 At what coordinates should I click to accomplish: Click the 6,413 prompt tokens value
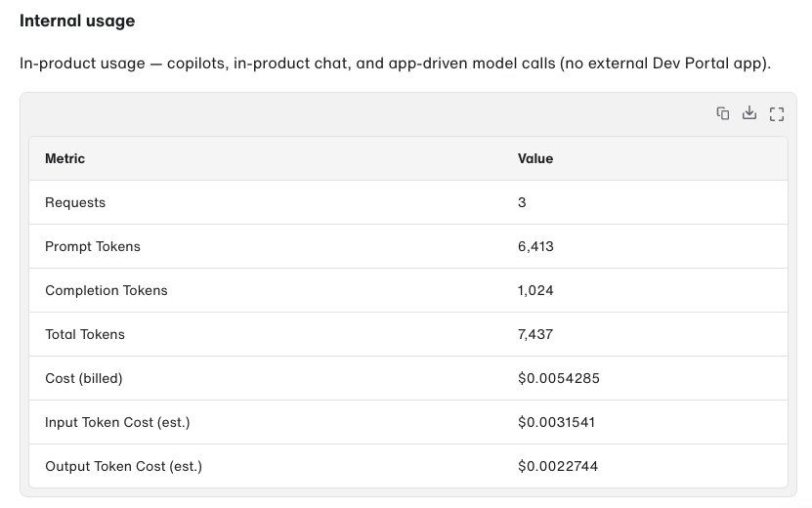[535, 246]
